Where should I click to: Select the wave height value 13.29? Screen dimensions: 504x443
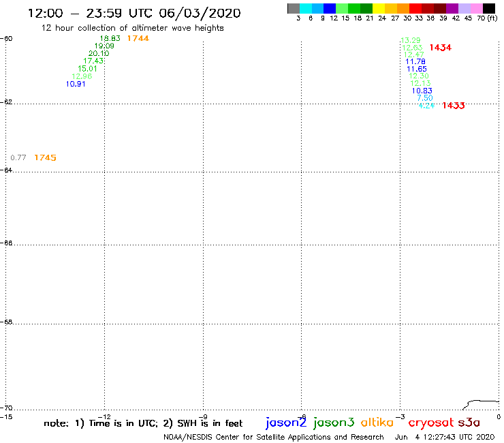coord(411,40)
